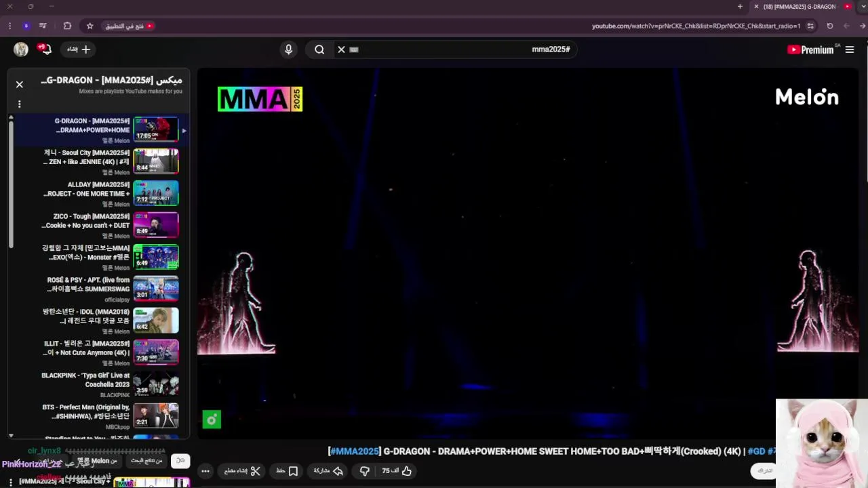Open more actions ellipsis below video
Screen dimensions: 868x488
[205, 471]
